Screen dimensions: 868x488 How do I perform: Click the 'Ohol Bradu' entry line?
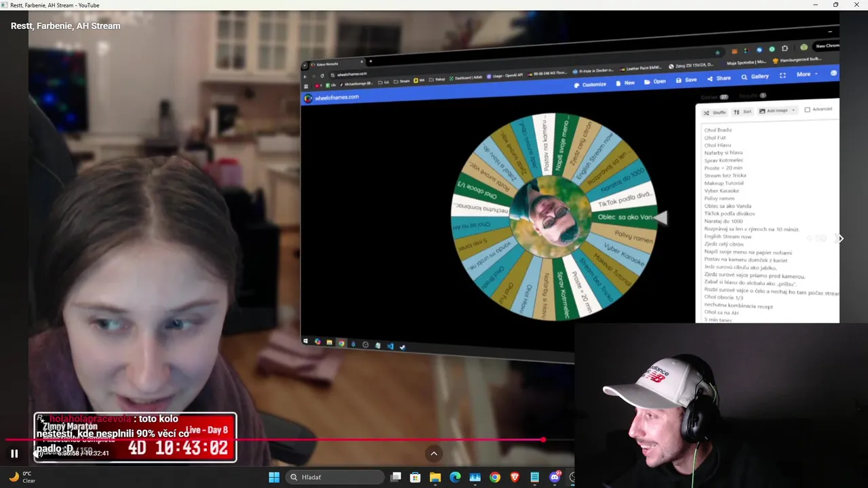click(718, 129)
